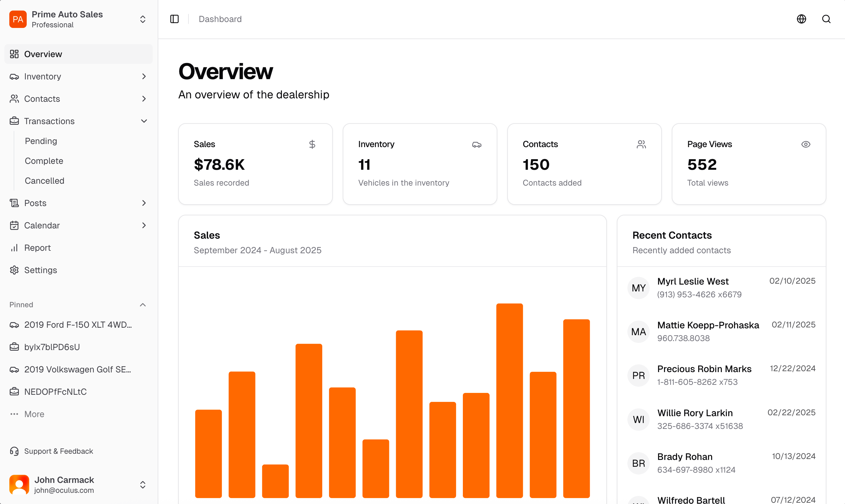Click the date 02/10/2025
The width and height of the screenshot is (845, 504).
792,281
